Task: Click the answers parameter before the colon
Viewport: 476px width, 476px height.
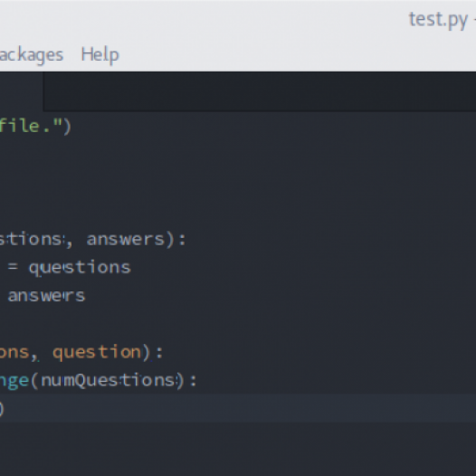Action: [x=126, y=239]
